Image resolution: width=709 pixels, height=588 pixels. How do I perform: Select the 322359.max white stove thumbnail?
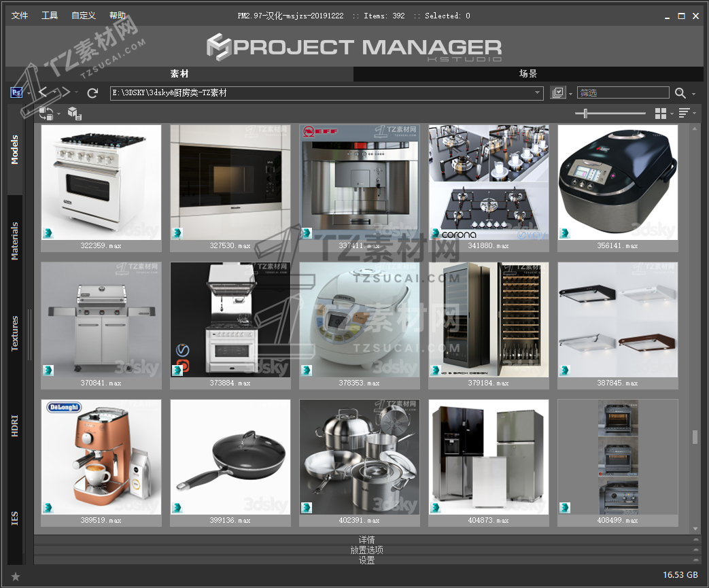101,182
